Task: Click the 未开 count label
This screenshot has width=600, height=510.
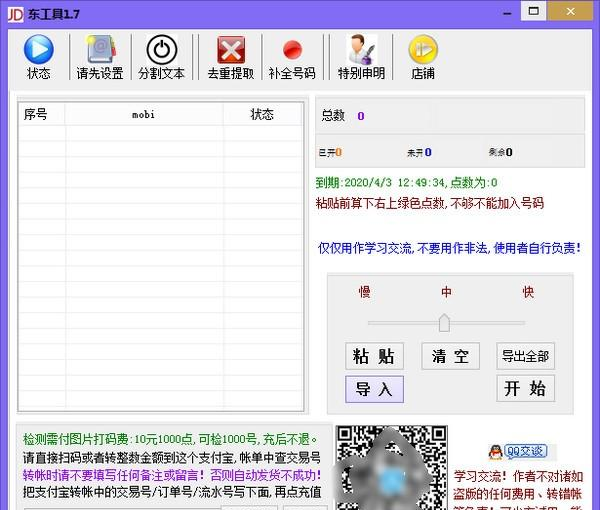Action: tap(419, 153)
